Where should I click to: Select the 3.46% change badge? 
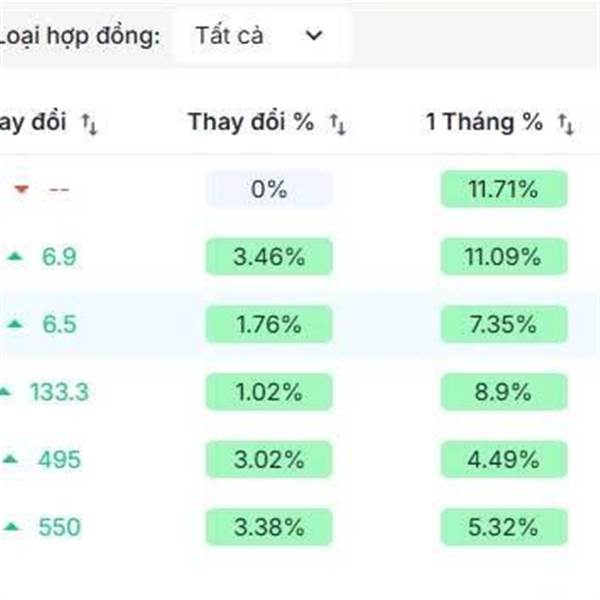click(x=269, y=256)
